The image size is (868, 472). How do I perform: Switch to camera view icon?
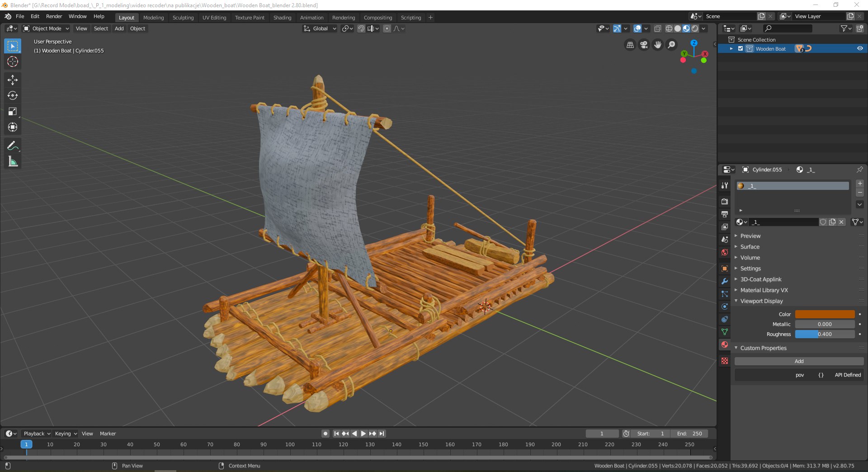[644, 45]
